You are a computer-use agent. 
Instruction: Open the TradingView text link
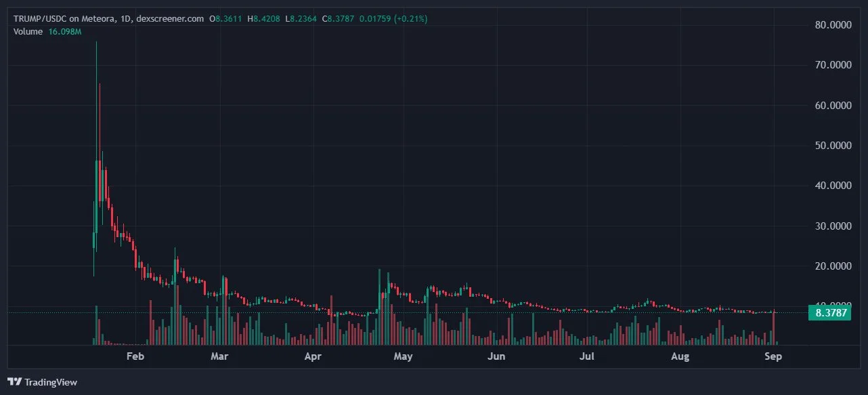(x=51, y=382)
